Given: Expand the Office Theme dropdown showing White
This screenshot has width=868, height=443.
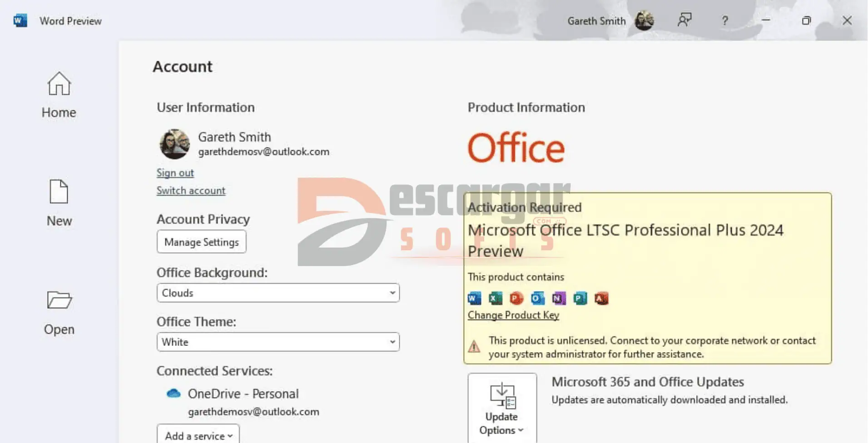Looking at the screenshot, I should point(278,342).
